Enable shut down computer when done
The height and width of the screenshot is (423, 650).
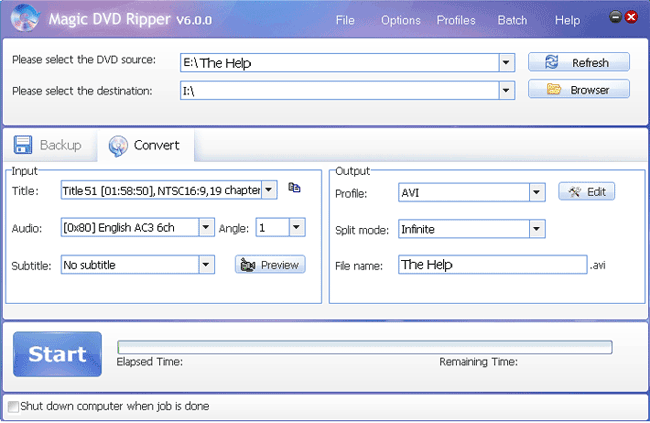pos(13,407)
